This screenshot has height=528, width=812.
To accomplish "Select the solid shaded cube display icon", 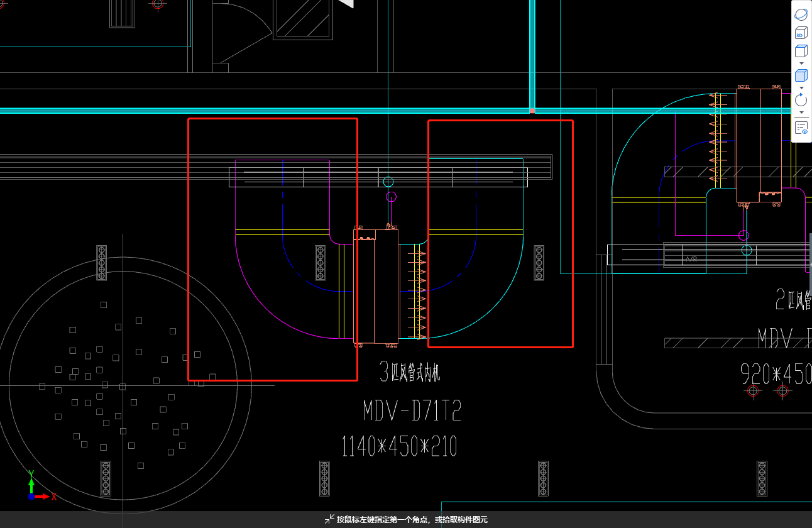I will [801, 75].
